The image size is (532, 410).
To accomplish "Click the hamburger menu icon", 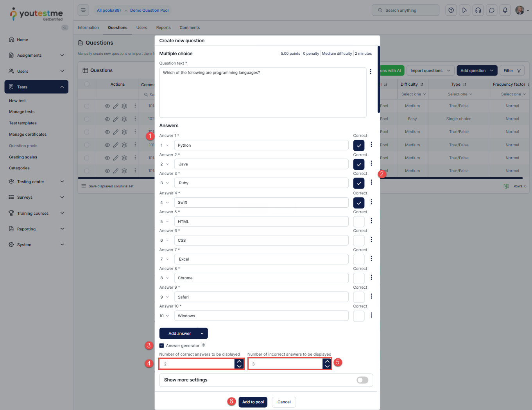I will [x=83, y=10].
